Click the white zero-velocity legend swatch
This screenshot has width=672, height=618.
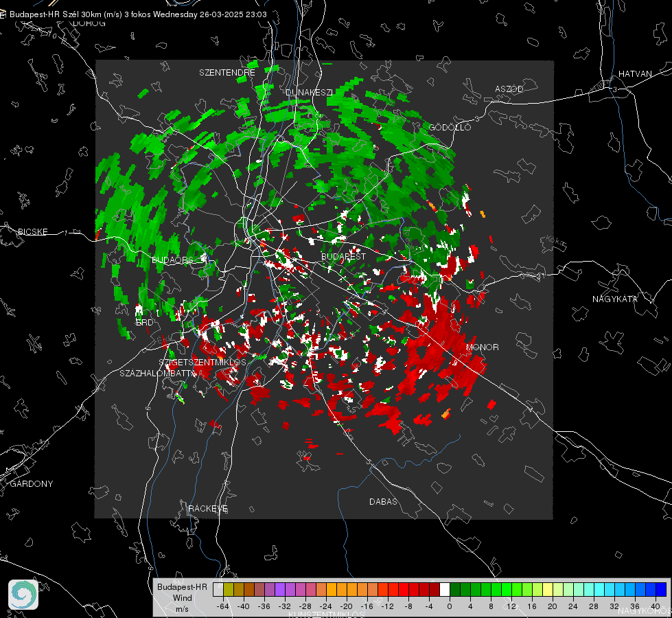click(445, 590)
